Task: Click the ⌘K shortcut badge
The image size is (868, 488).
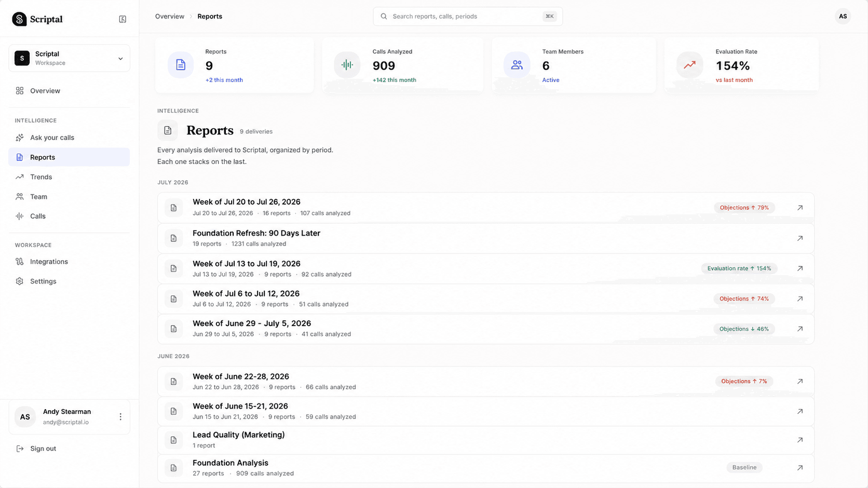Action: click(549, 17)
